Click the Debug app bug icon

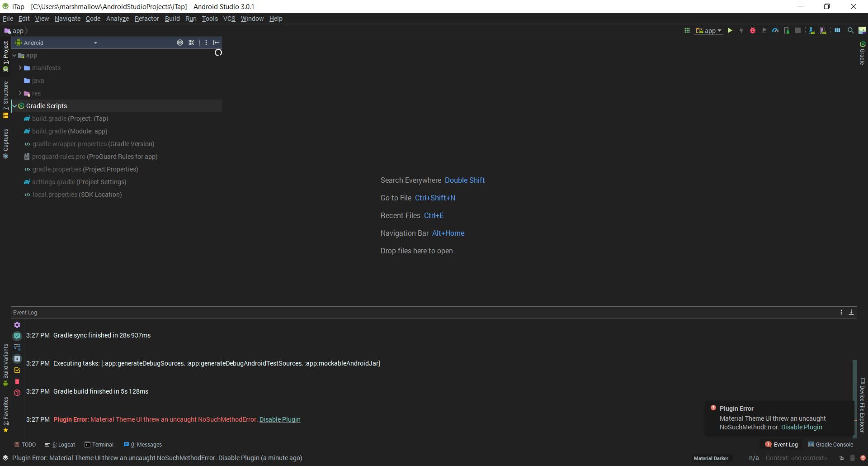753,30
